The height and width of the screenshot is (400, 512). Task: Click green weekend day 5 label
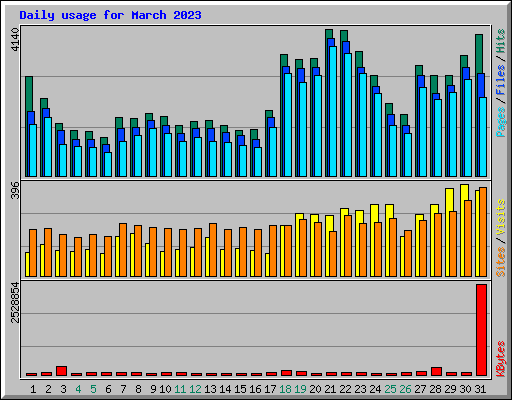tap(93, 389)
